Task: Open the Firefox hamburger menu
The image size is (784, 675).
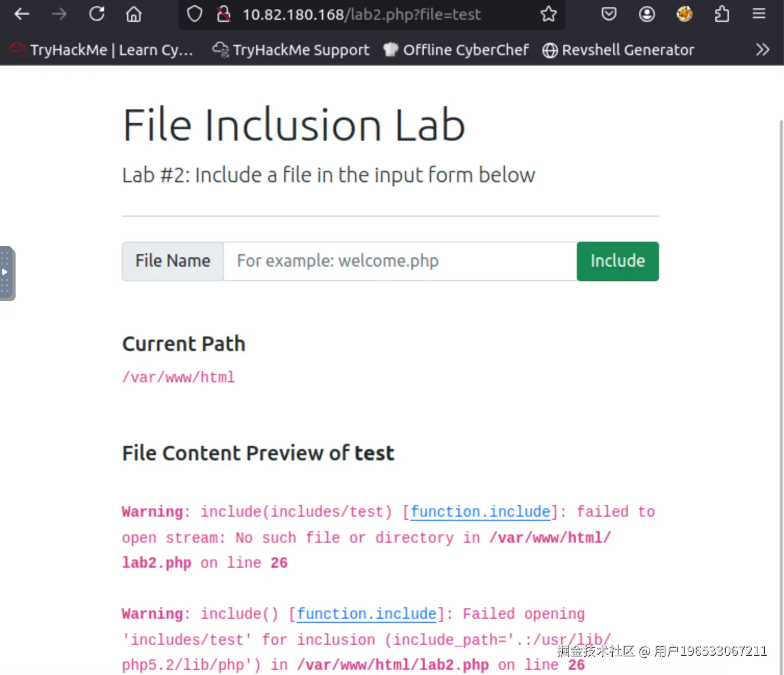Action: pyautogui.click(x=758, y=14)
